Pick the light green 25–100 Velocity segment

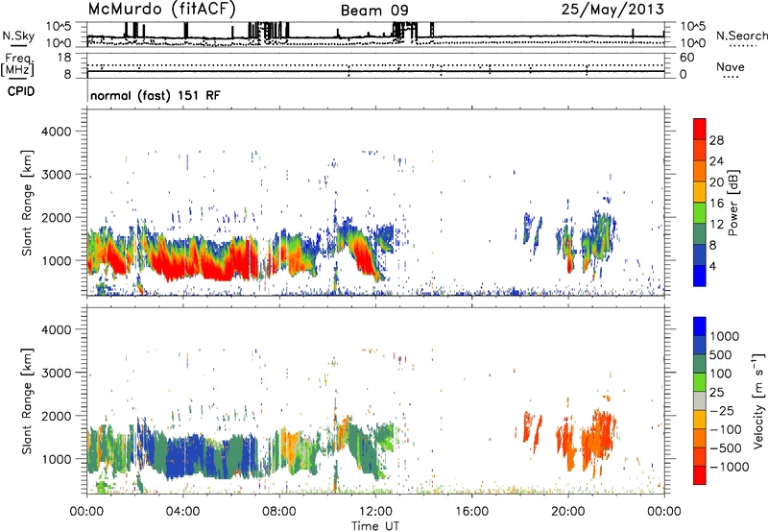[x=700, y=382]
